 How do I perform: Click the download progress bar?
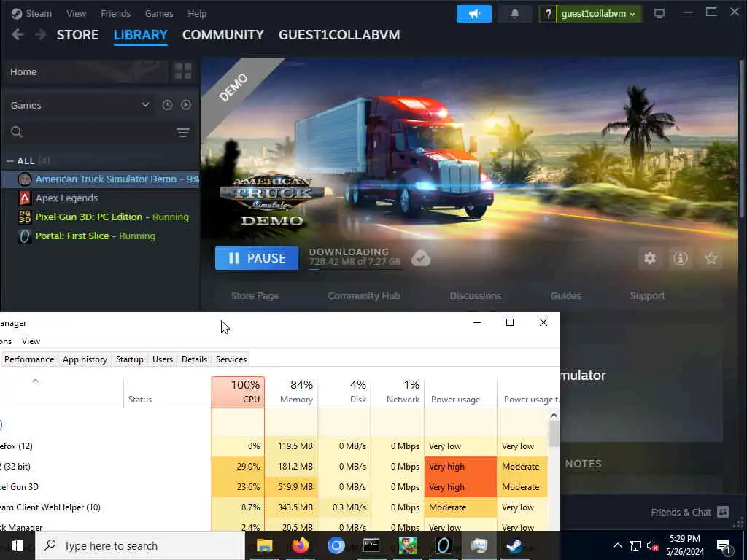[355, 270]
